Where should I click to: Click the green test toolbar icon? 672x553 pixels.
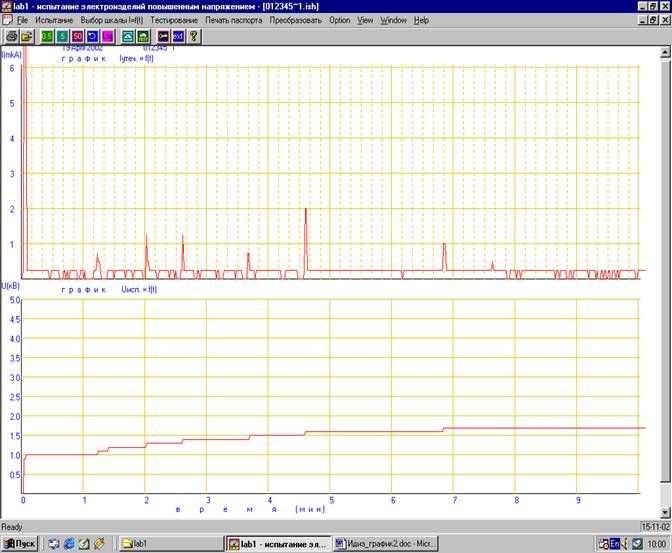143,36
